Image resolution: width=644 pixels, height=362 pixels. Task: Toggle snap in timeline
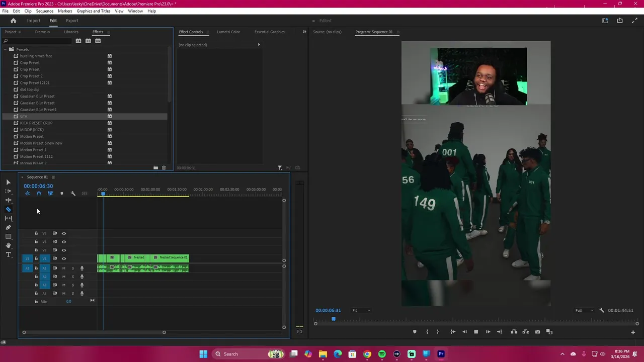(x=39, y=194)
